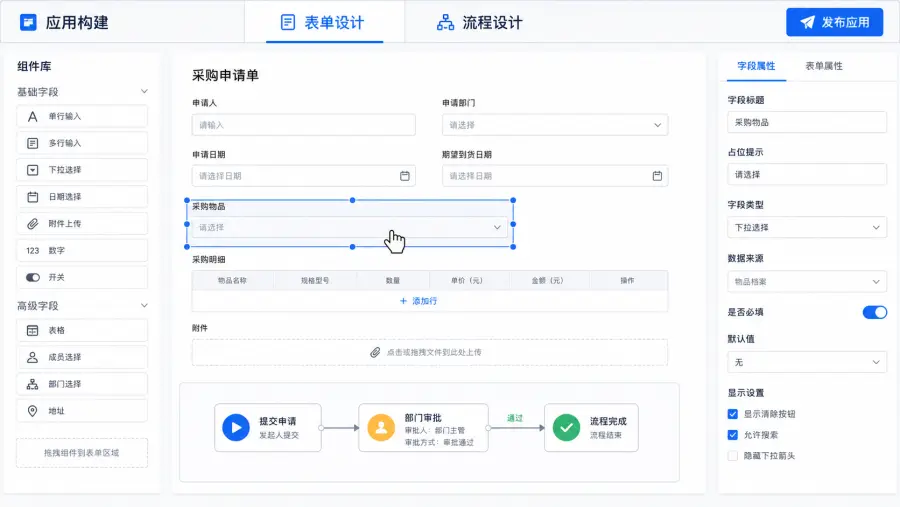Image resolution: width=900 pixels, height=507 pixels.
Task: Click the 拖拽组件到表单区域 drop box
Action: pos(82,452)
